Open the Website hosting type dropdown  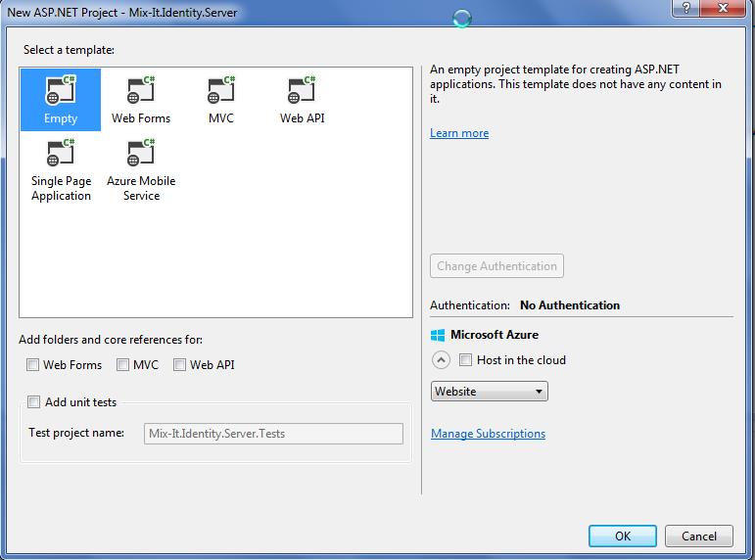(x=490, y=392)
